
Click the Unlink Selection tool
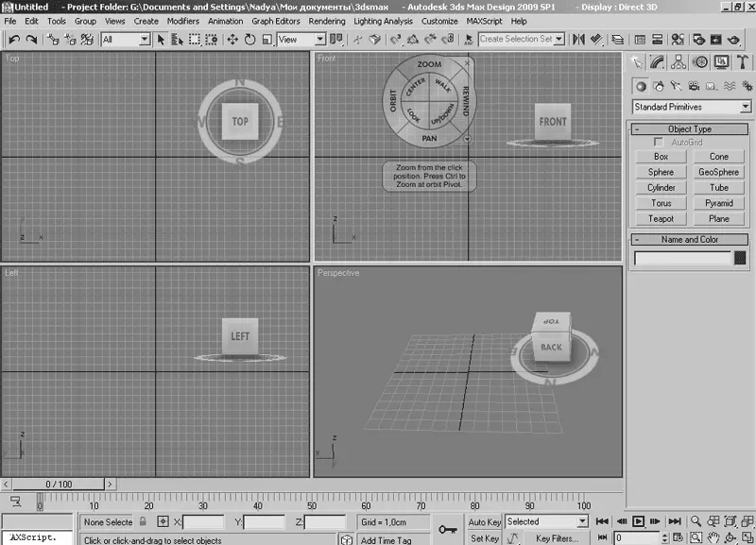click(70, 40)
